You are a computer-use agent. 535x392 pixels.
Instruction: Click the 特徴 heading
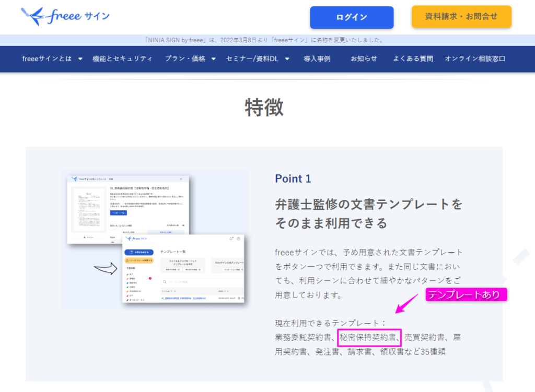point(264,108)
